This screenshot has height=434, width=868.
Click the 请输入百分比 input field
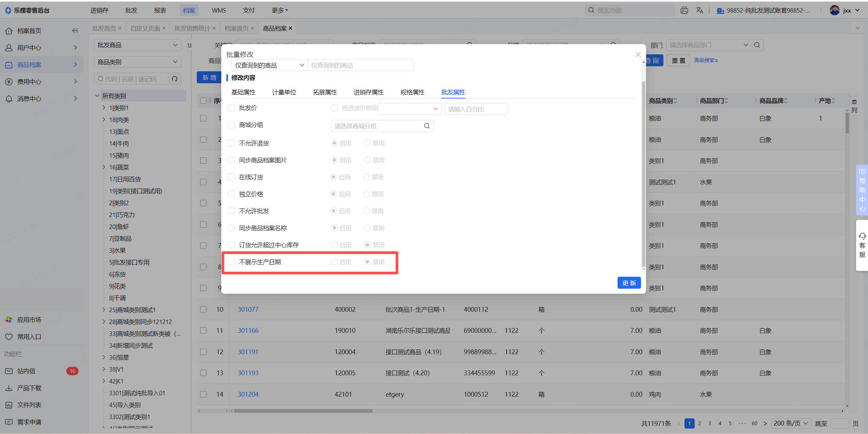(476, 109)
